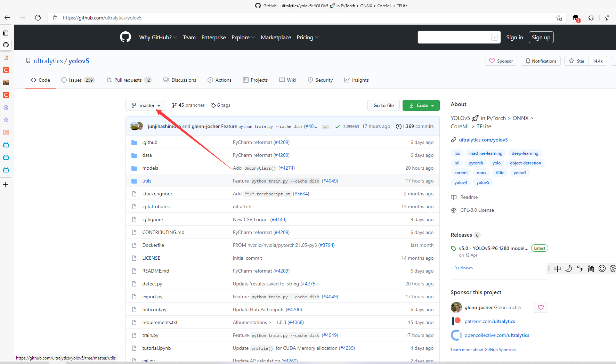Screen dimensions: 616x364
Task: Open the Actions tab
Action: 219,80
